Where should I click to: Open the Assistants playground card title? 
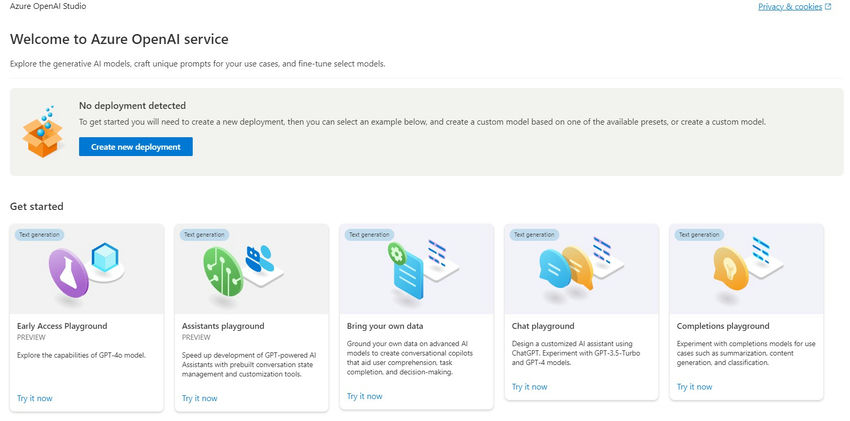(223, 326)
